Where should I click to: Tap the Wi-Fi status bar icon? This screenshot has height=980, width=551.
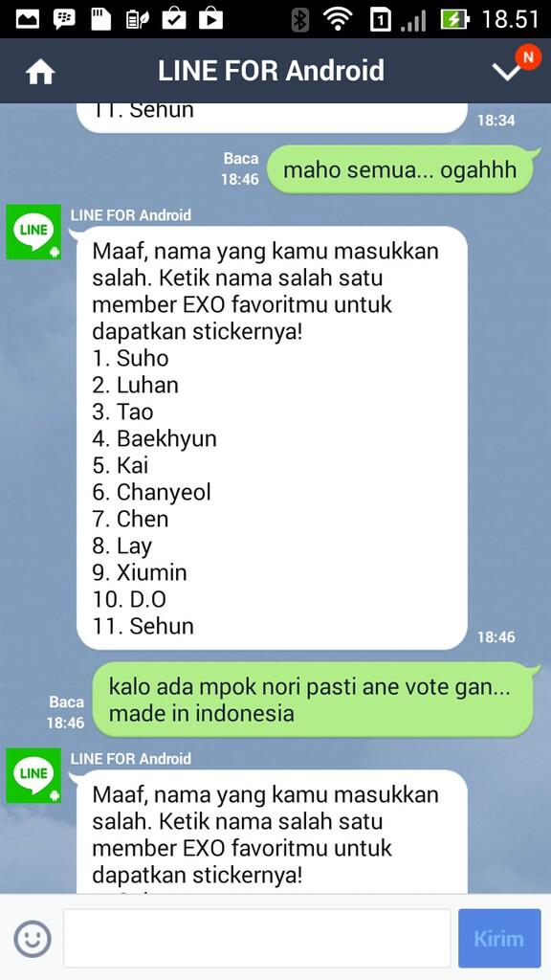pos(338,19)
